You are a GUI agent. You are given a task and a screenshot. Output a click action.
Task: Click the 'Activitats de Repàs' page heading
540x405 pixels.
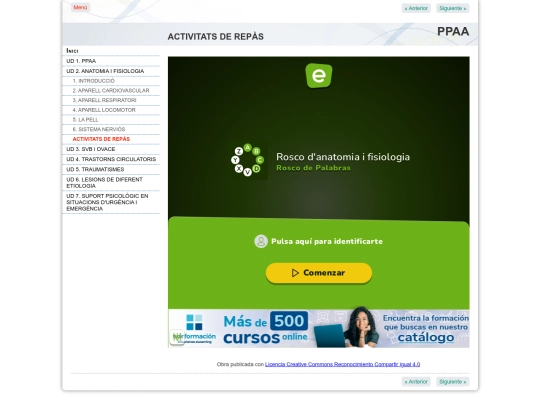pyautogui.click(x=216, y=37)
